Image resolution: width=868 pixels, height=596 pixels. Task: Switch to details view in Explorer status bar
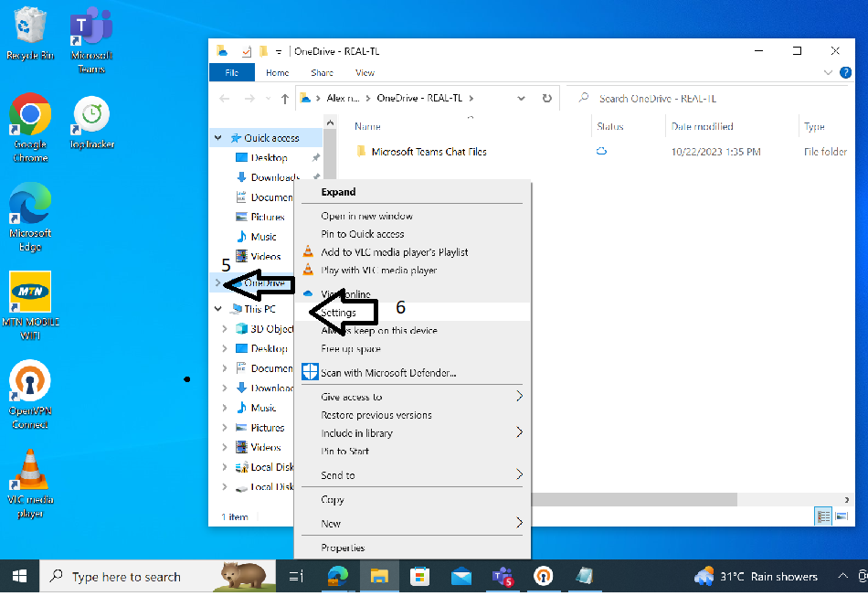pos(823,516)
